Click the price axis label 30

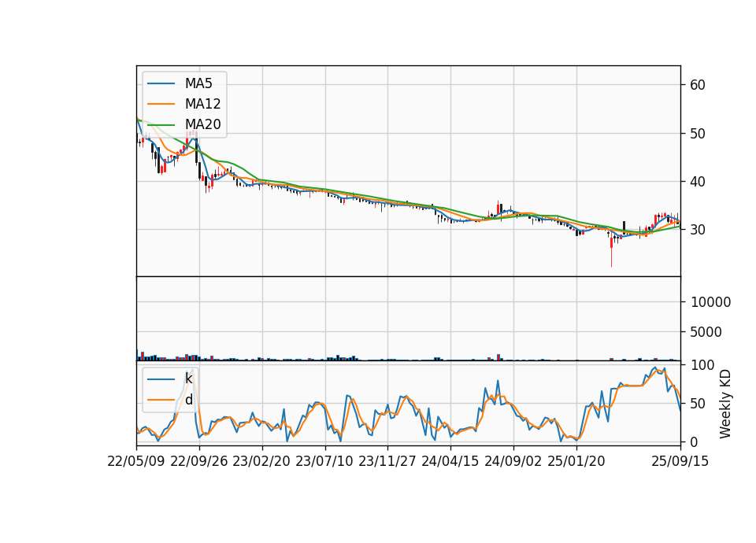point(698,230)
